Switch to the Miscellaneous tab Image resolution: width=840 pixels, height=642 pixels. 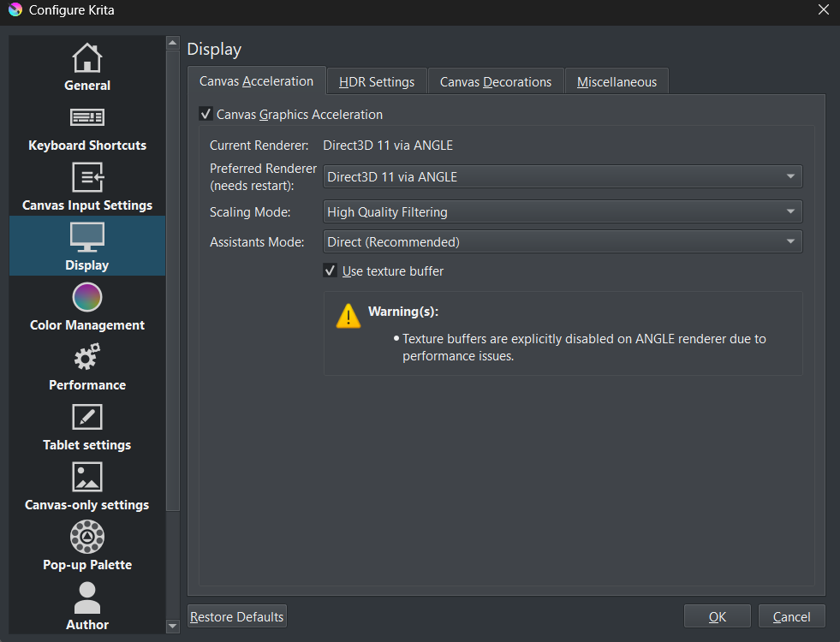coord(617,82)
